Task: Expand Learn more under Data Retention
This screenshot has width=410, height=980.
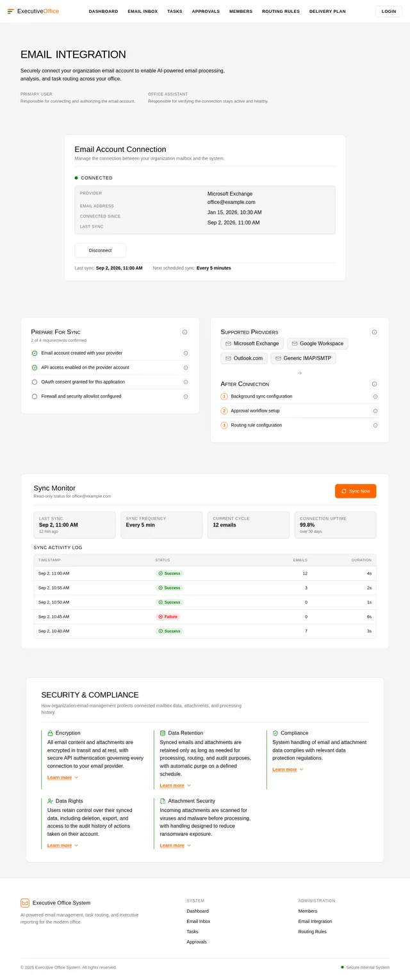Action: [176, 786]
